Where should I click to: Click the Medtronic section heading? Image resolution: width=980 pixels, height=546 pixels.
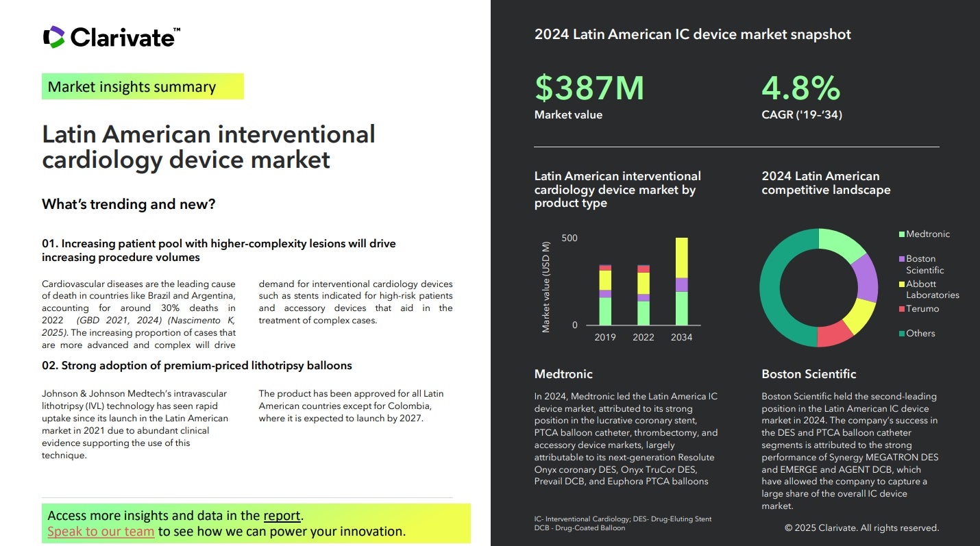563,374
